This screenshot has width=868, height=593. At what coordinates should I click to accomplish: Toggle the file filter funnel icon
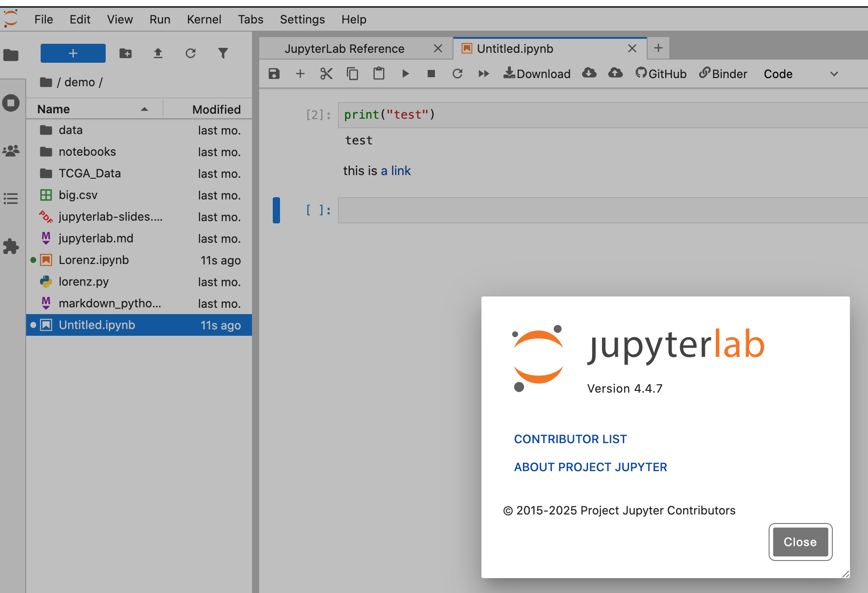click(223, 54)
